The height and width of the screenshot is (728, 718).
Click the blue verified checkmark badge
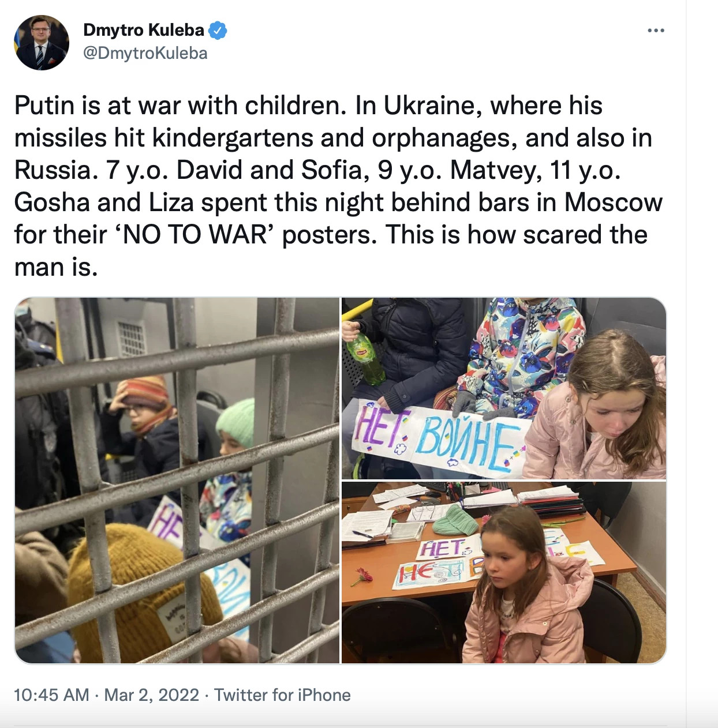point(217,30)
